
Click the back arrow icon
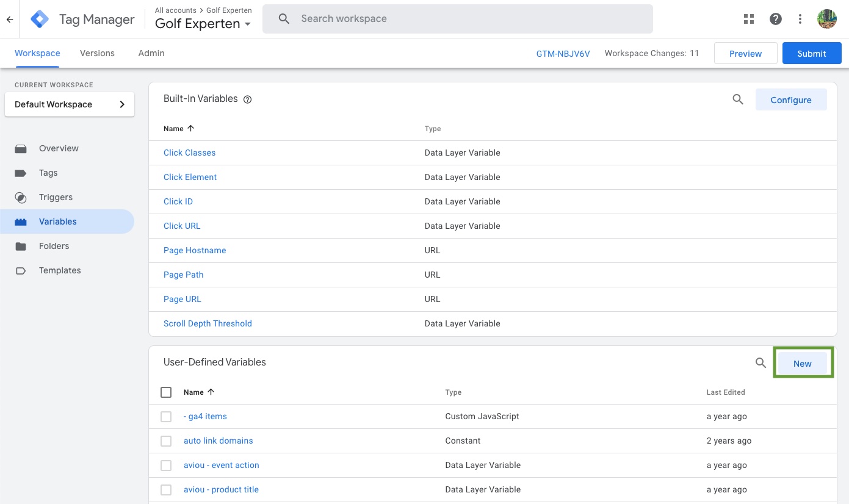pyautogui.click(x=10, y=20)
